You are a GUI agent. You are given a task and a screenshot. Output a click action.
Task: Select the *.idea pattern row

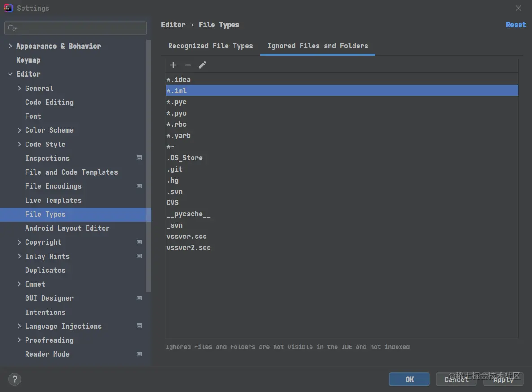point(342,79)
